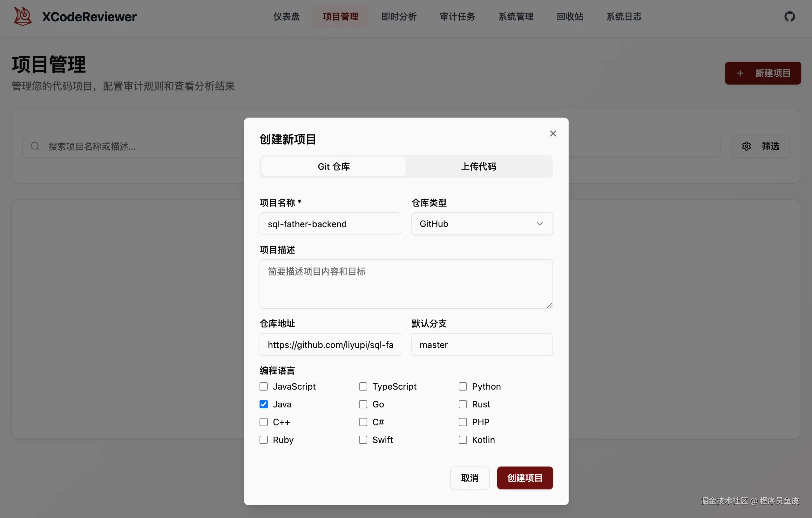Click the search magnifier icon
Screen dimensions: 812x518
point(35,146)
